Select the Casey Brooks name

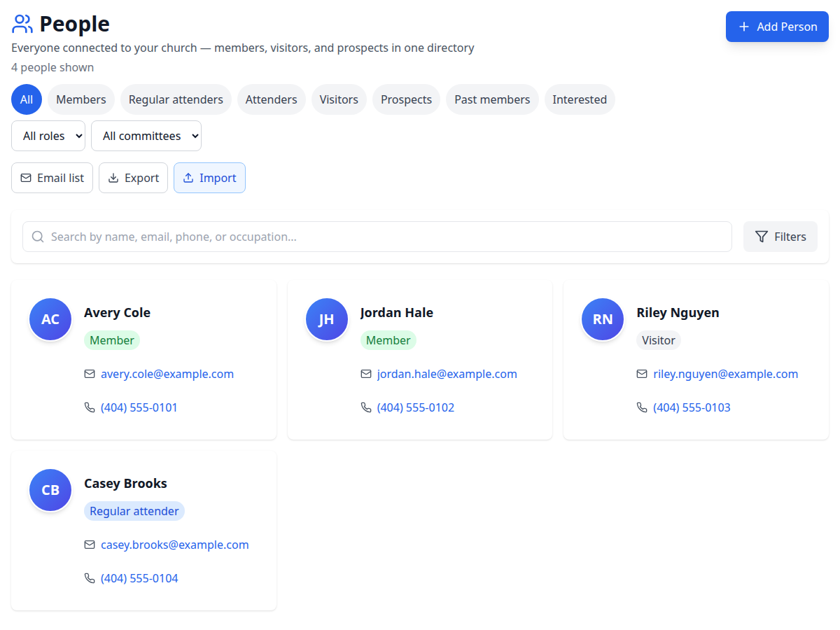click(125, 483)
